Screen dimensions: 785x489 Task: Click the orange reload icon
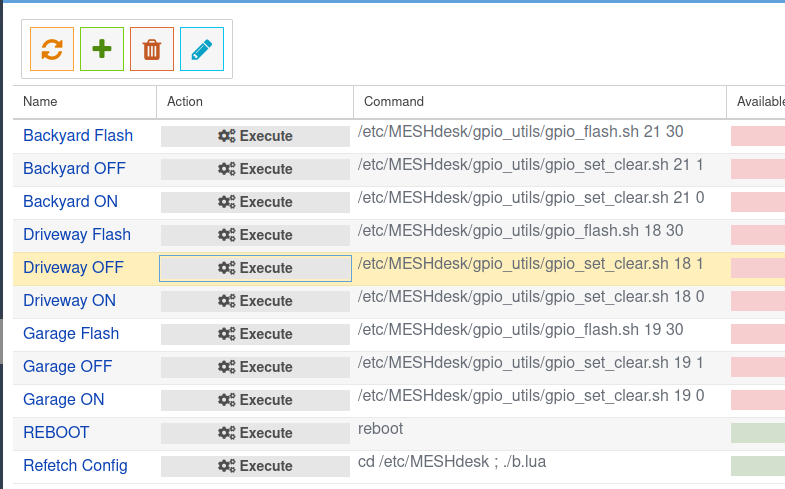pyautogui.click(x=52, y=49)
